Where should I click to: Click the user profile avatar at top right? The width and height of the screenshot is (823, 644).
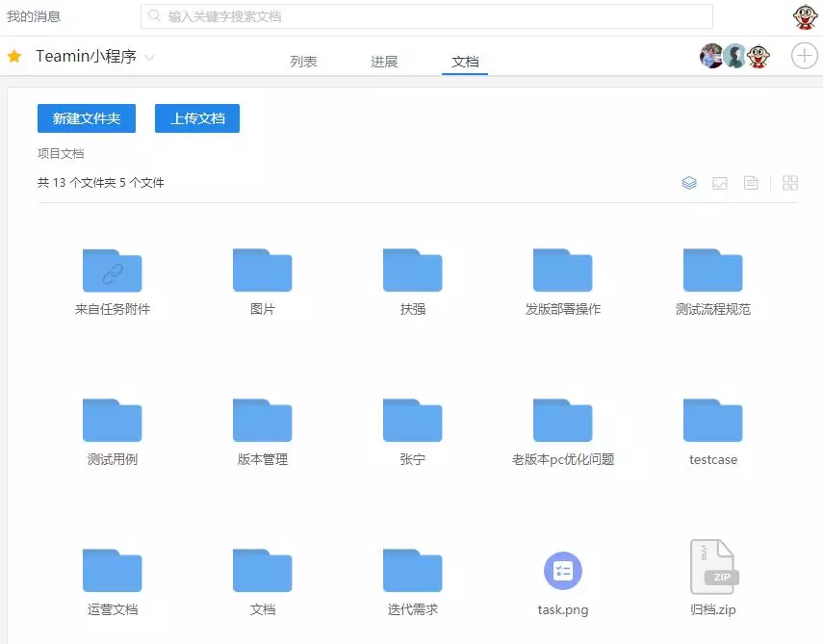(x=804, y=16)
